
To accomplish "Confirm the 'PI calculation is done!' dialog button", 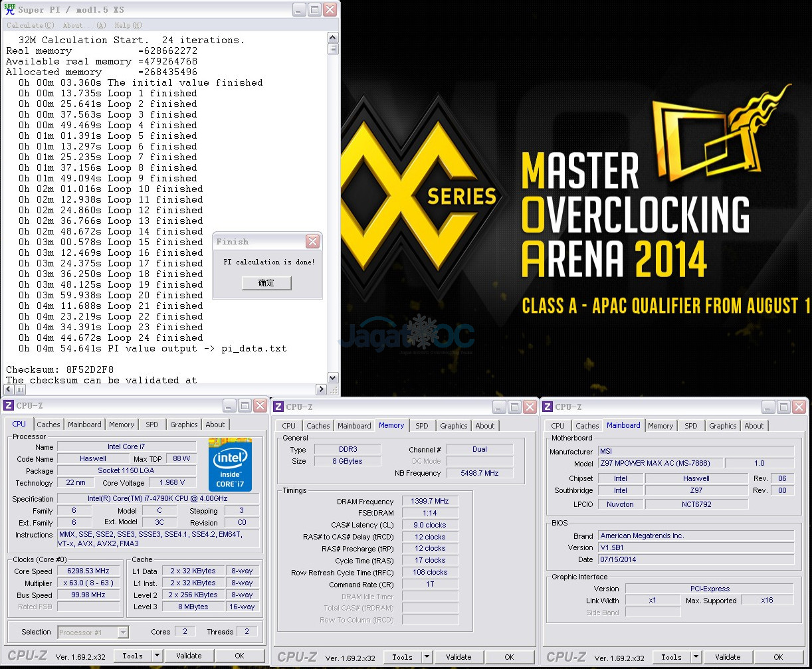I will click(x=266, y=282).
